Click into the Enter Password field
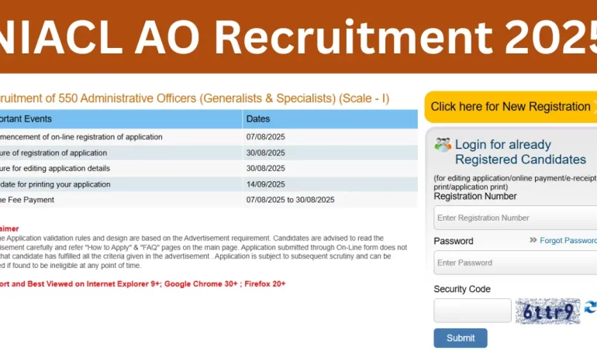This screenshot has height=364, width=597. click(516, 263)
